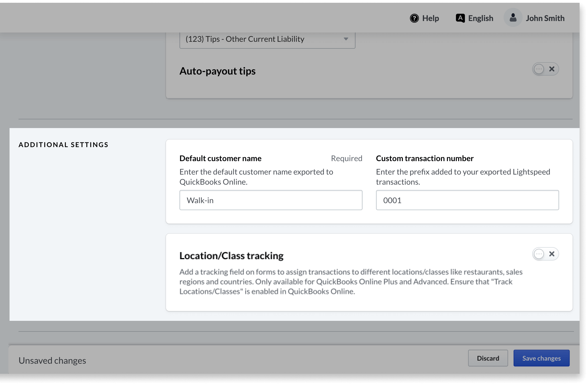This screenshot has width=588, height=385.
Task: Click the Unsaved changes label
Action: (x=52, y=360)
